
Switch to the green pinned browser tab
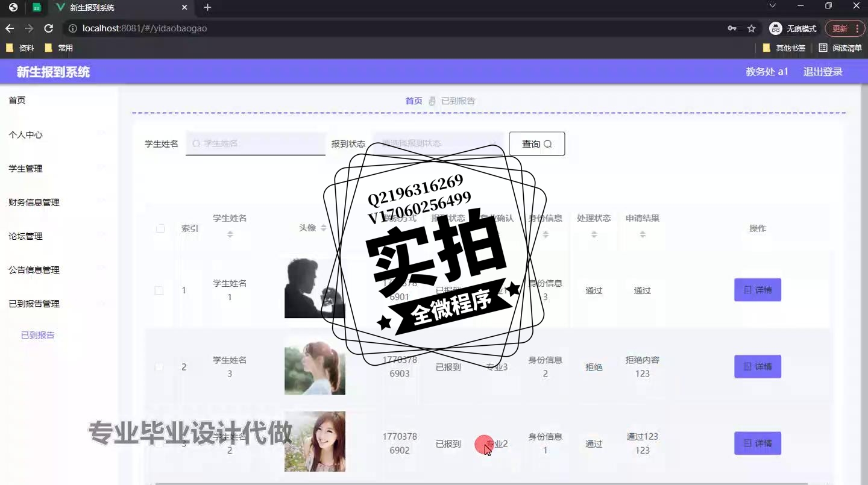pos(37,8)
